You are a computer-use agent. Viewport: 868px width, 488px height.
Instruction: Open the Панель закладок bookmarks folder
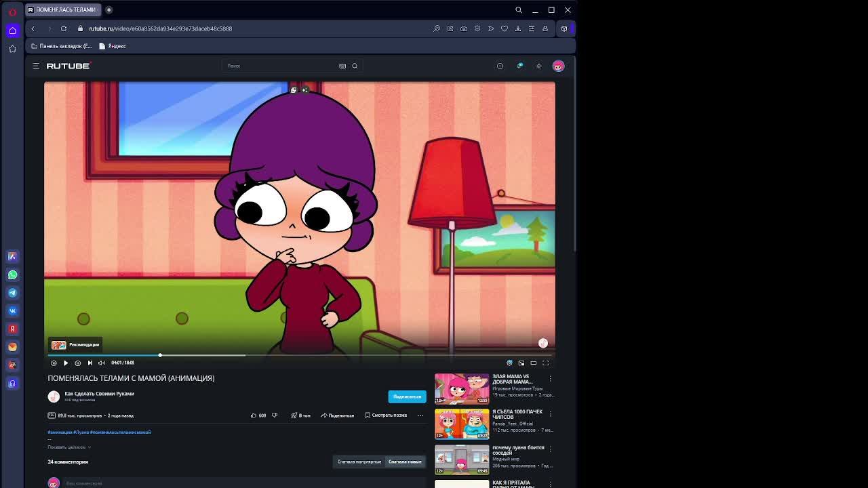(x=61, y=46)
